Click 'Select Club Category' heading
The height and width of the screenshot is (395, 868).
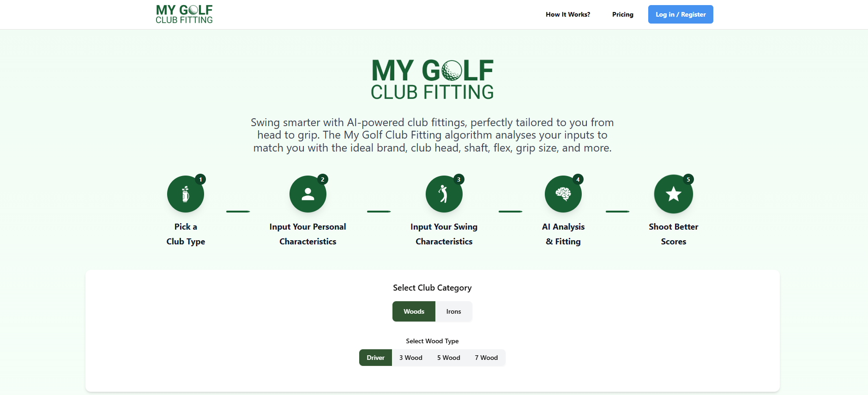[x=432, y=288]
